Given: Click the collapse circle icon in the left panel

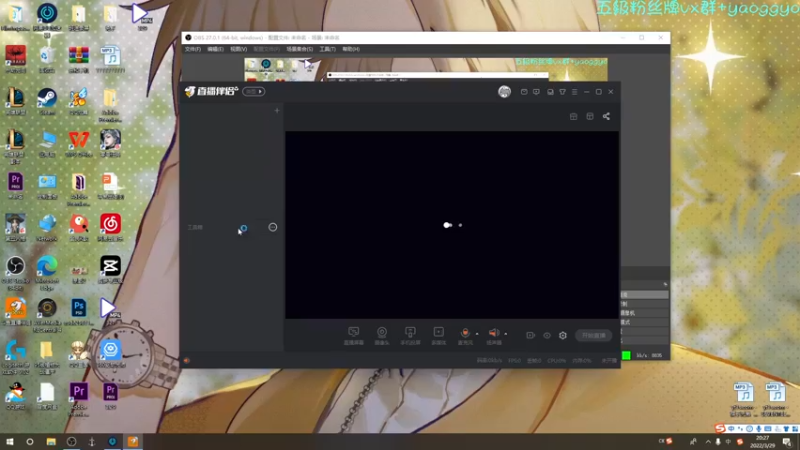Looking at the screenshot, I should click(273, 227).
